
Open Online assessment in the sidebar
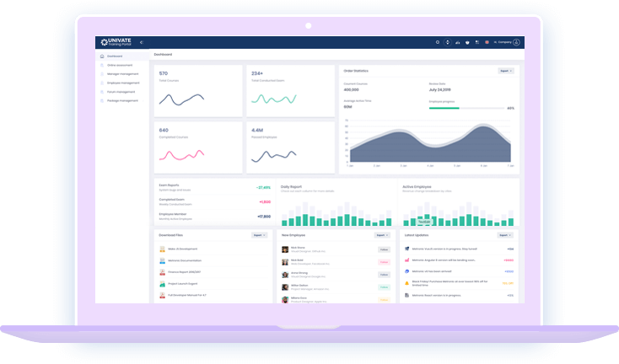click(120, 66)
